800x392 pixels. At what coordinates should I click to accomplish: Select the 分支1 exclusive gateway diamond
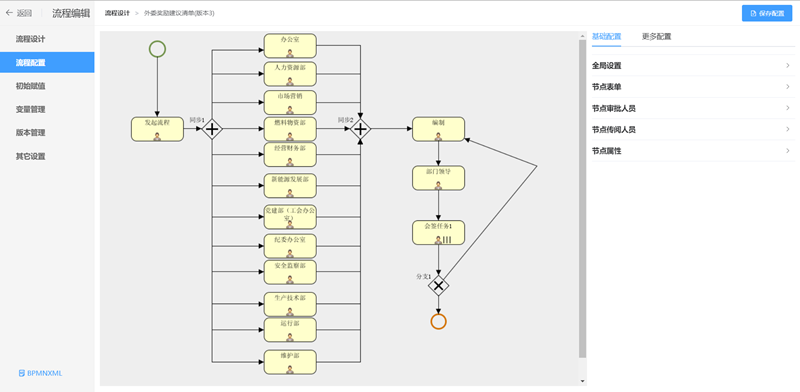coord(438,285)
